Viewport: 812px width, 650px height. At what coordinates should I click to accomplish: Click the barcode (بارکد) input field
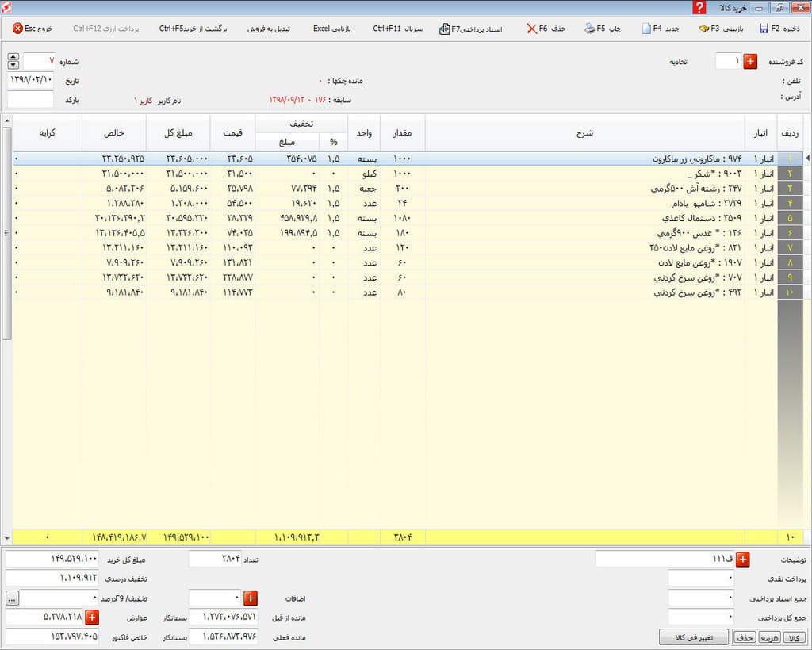point(30,100)
